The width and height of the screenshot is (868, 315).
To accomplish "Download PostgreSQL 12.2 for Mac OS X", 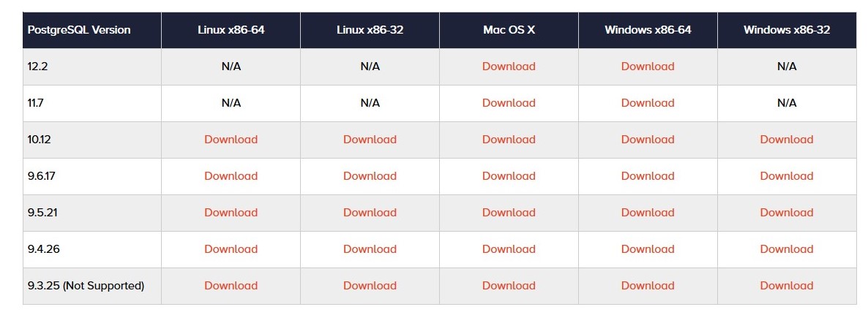I will pyautogui.click(x=509, y=67).
